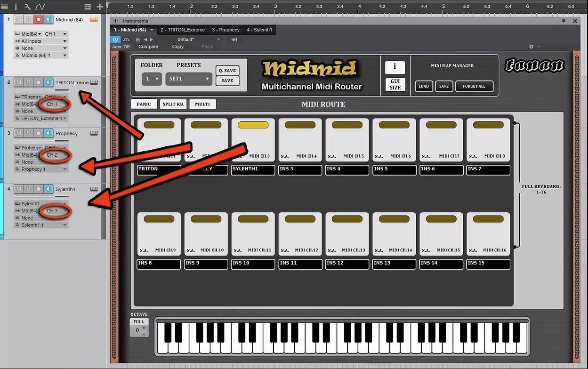Click the yellow MIDI CH.3 indicator

[x=253, y=125]
